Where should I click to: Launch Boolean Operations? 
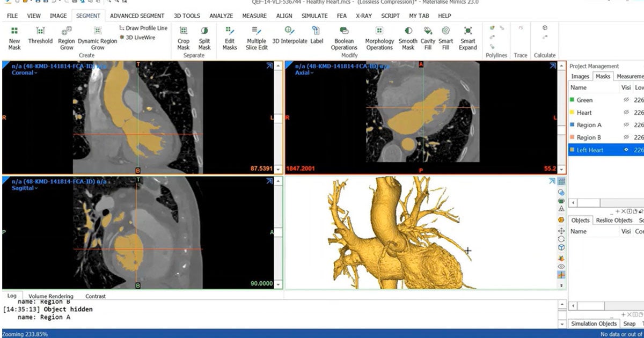(x=344, y=36)
